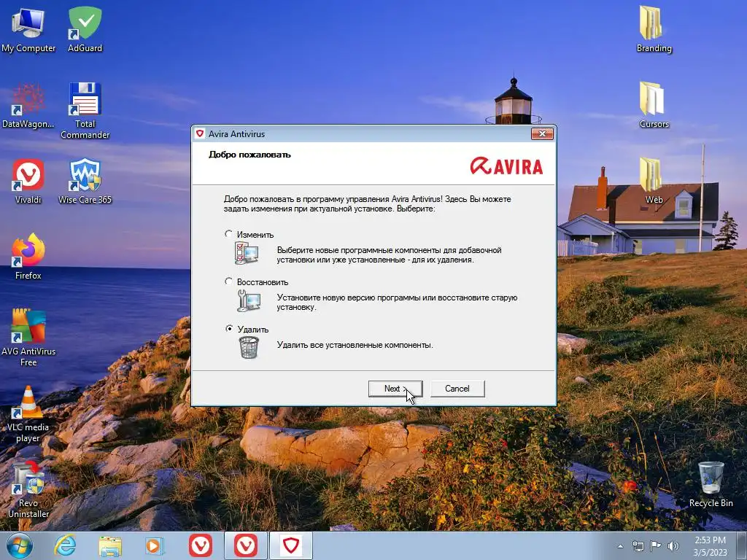Open VLC media player desktop shortcut

(x=28, y=414)
